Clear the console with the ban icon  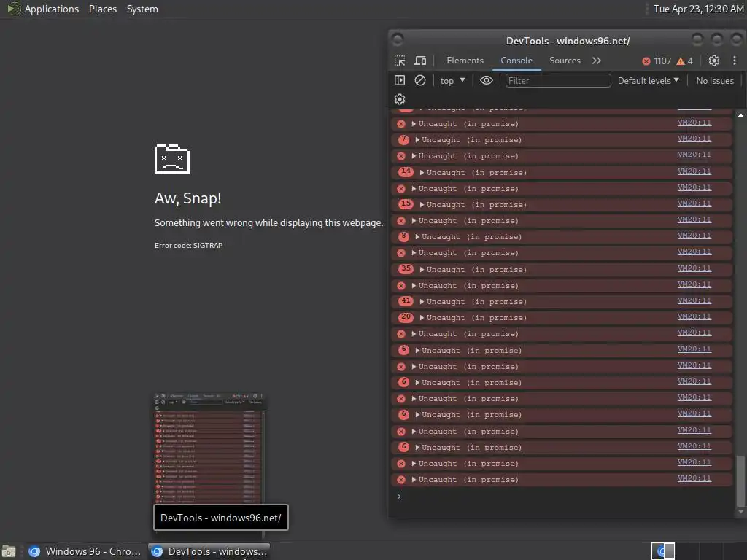tap(419, 80)
